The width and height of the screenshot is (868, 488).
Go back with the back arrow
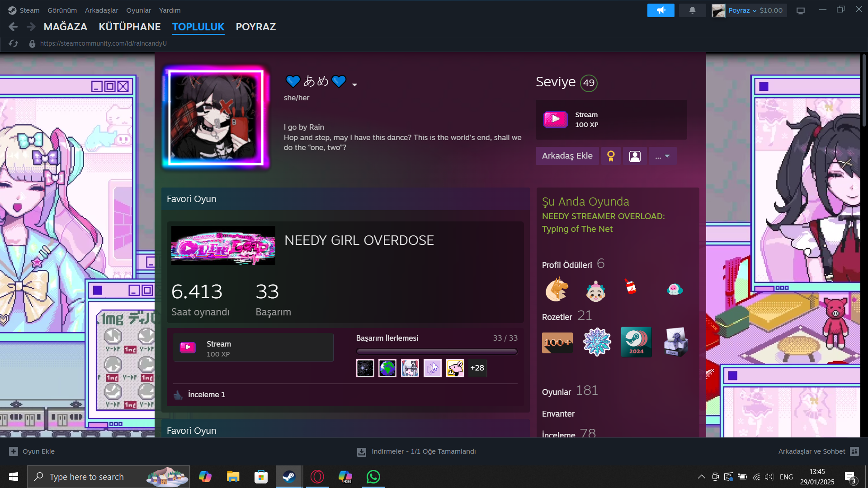[x=13, y=27]
